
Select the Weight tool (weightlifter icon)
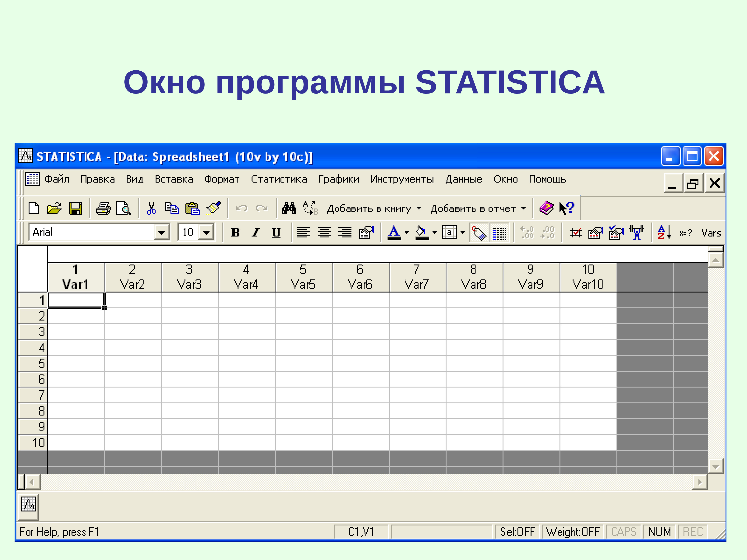tap(637, 232)
